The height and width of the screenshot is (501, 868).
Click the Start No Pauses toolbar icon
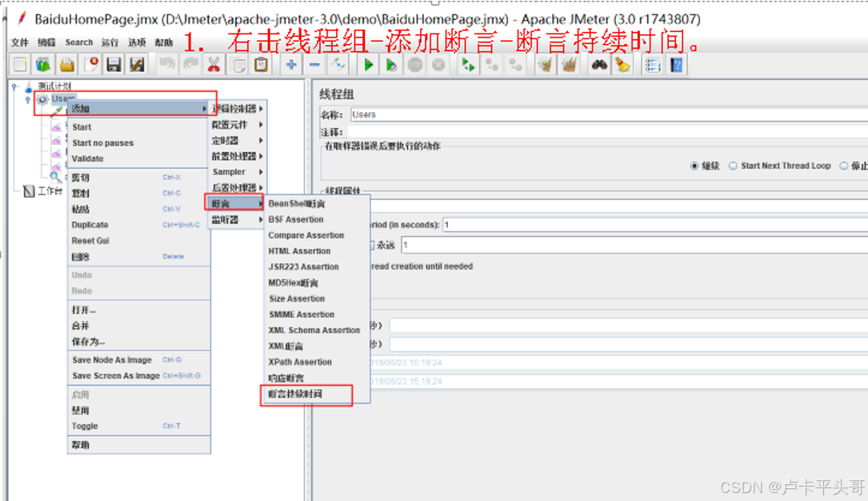391,65
